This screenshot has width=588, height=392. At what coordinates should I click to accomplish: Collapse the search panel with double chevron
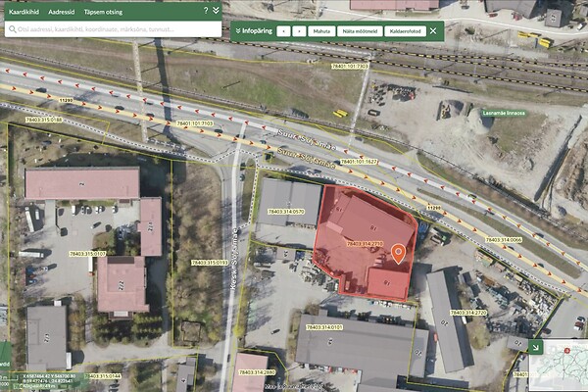point(216,11)
